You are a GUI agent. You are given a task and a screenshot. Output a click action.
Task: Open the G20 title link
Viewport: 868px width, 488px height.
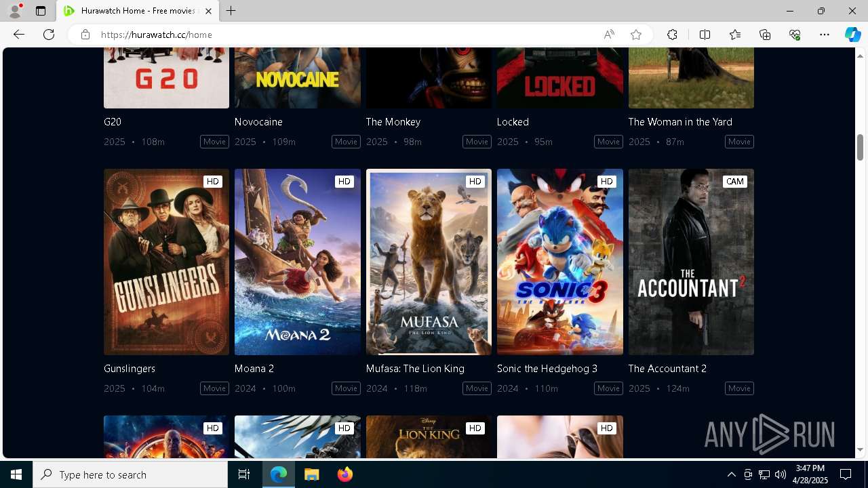(x=113, y=122)
